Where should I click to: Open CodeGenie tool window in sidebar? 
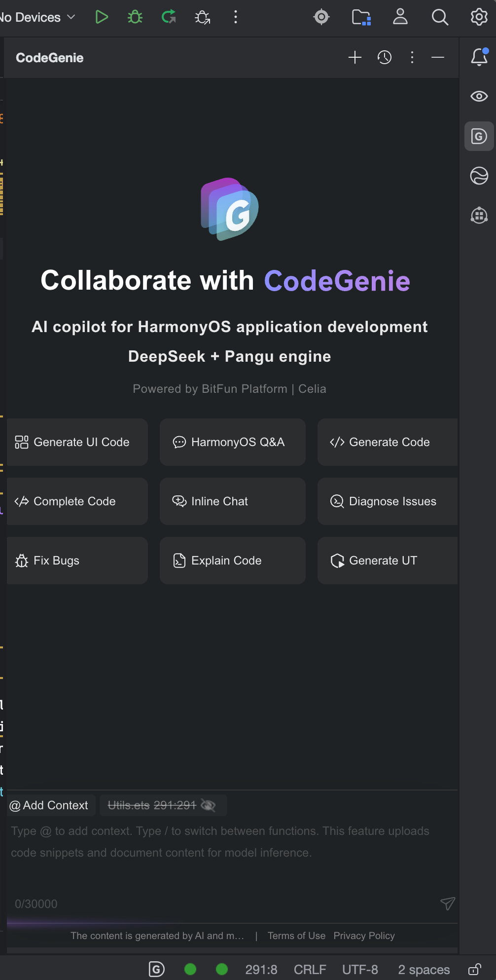479,136
